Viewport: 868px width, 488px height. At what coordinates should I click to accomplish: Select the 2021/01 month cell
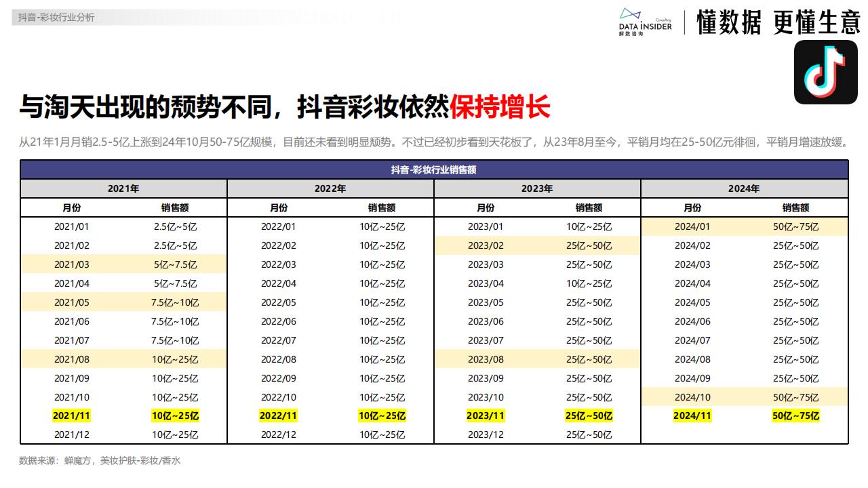(x=72, y=226)
